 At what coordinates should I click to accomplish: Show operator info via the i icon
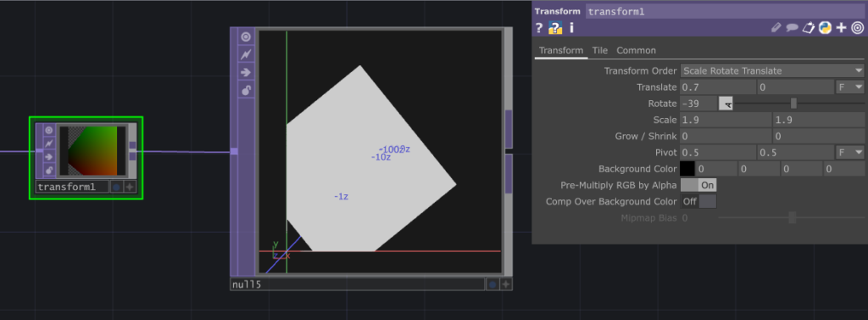[572, 27]
